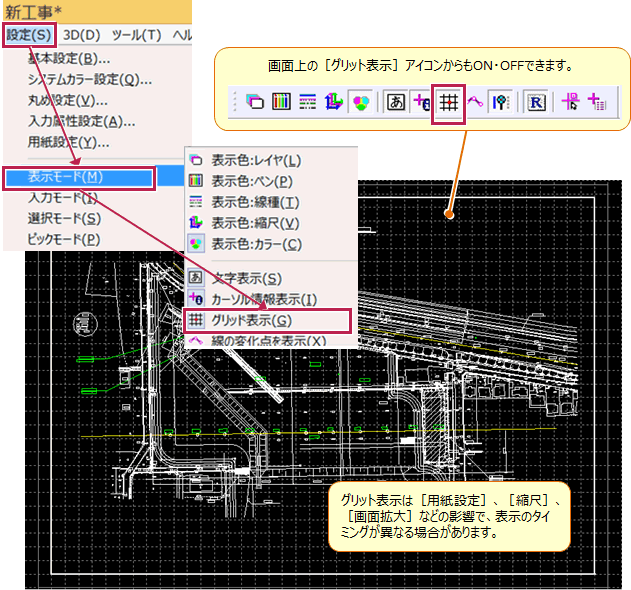Select 表示色:カラー(C) in the submenu
Screen dimensions: 631x590
(257, 243)
